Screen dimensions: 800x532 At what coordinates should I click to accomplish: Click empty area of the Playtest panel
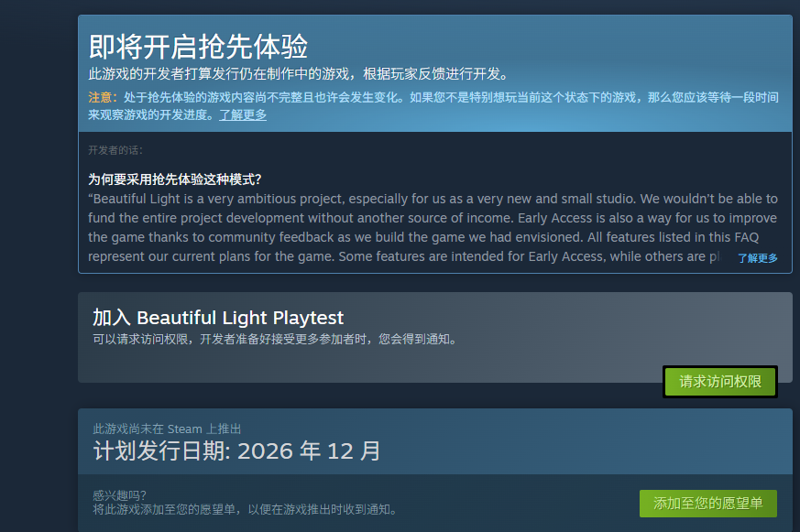367,366
